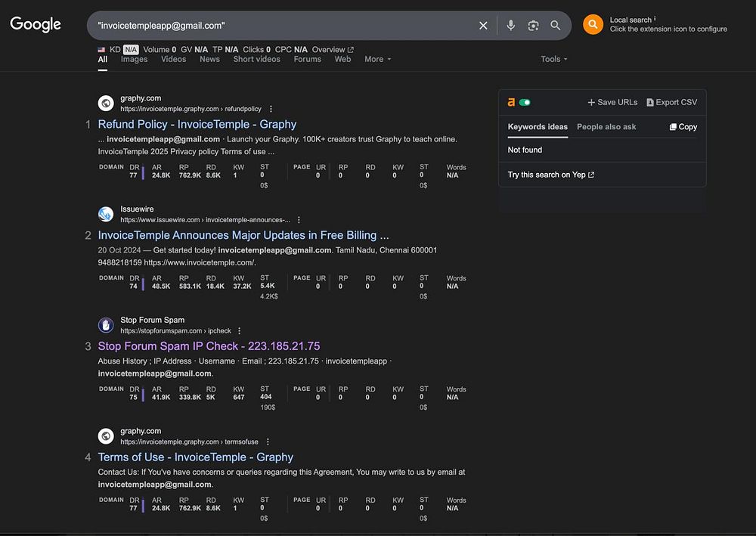The height and width of the screenshot is (536, 756).
Task: Click the US flag country icon
Action: pos(101,50)
